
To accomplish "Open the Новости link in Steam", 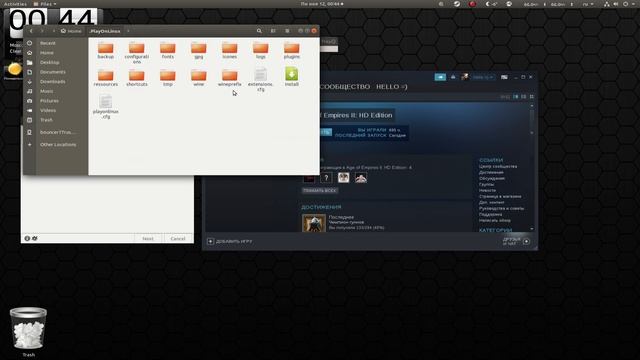I will pos(487,190).
